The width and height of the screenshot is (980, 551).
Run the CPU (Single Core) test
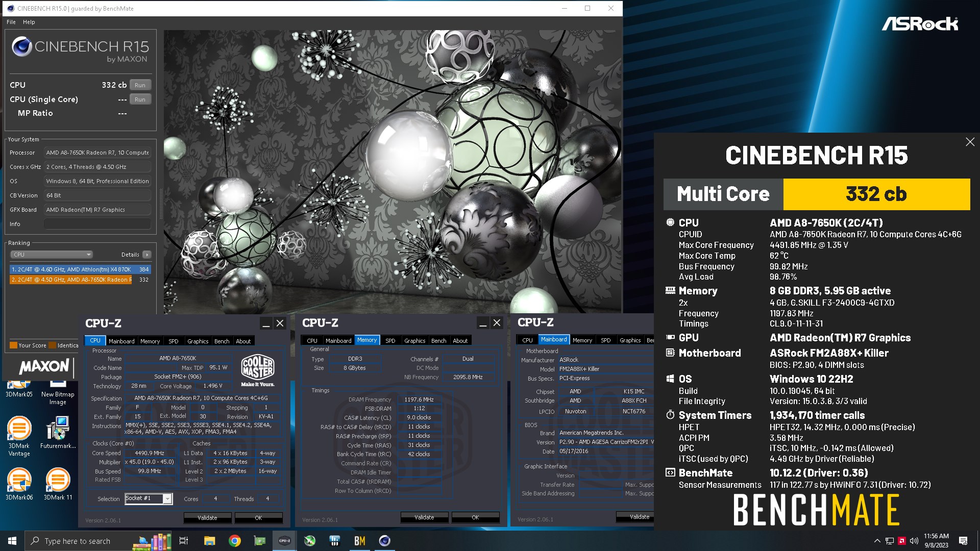[x=140, y=99]
